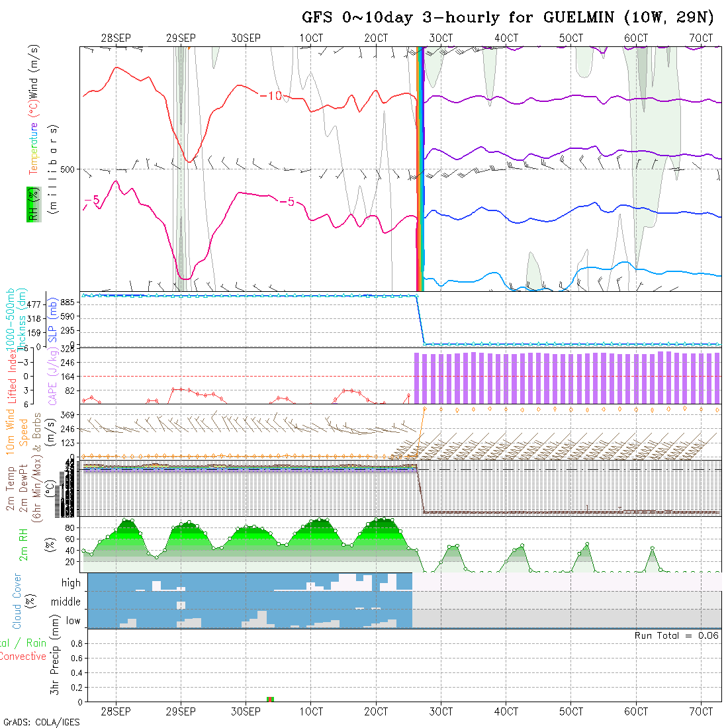
Task: Click the 500 millibar axis label
Action: pos(68,169)
